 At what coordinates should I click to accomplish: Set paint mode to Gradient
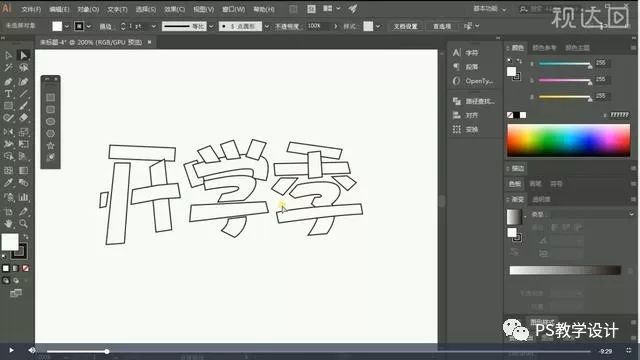(x=16, y=268)
